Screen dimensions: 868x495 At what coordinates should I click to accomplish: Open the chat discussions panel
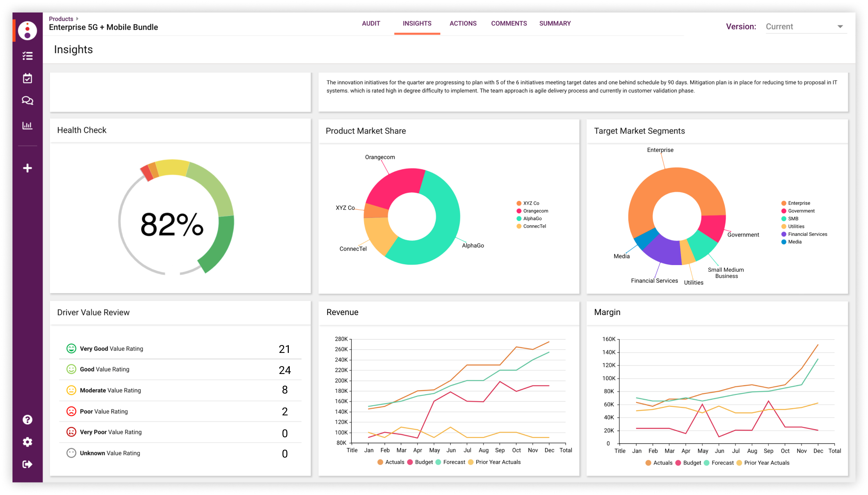pyautogui.click(x=27, y=101)
